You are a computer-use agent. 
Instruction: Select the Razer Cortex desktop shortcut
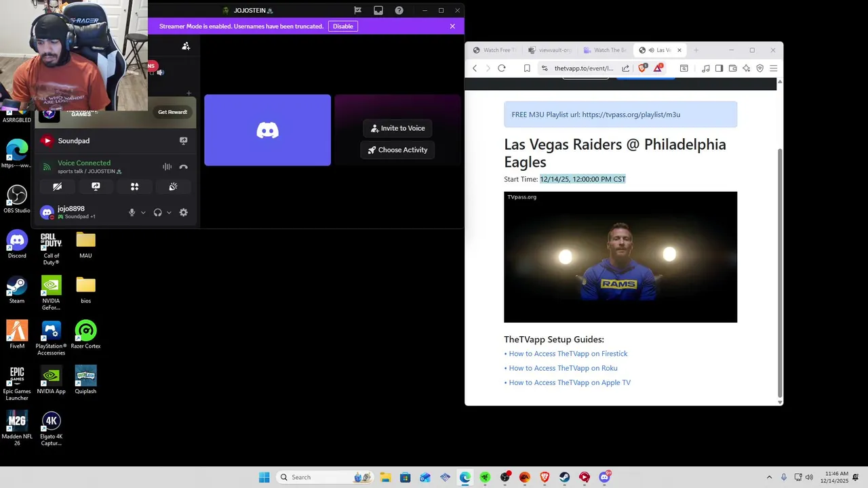click(x=85, y=335)
